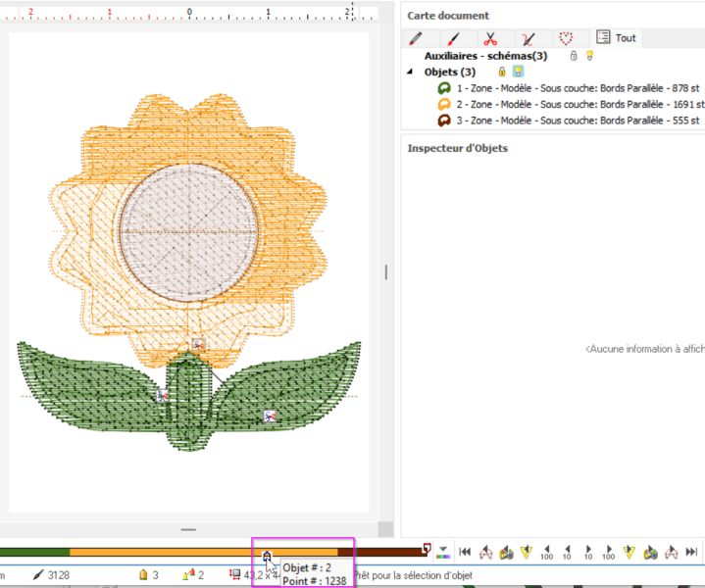Toggle the lock on Objets (3)
This screenshot has width=705, height=588.
coord(502,72)
